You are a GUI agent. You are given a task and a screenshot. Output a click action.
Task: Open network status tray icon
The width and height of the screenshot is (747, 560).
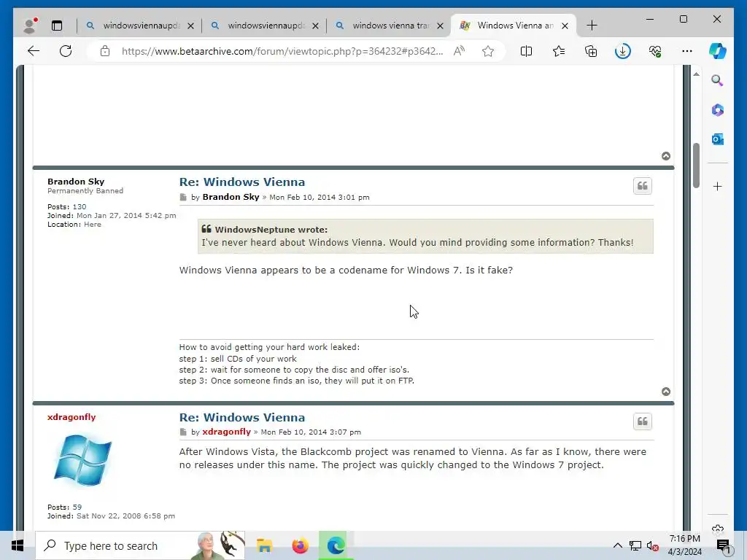coord(635,545)
